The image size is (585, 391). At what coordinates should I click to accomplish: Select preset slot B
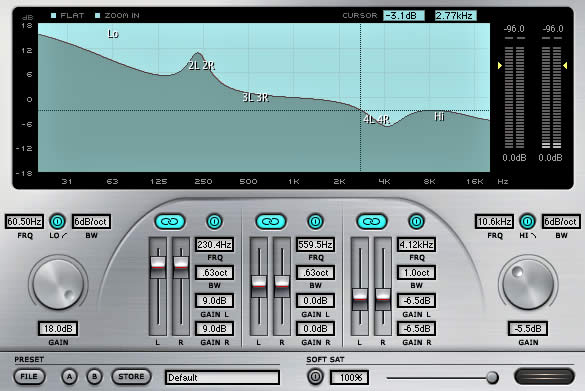(x=94, y=377)
